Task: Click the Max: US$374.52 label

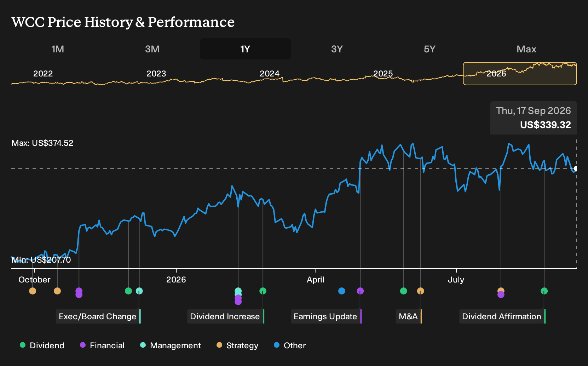Action: click(42, 143)
